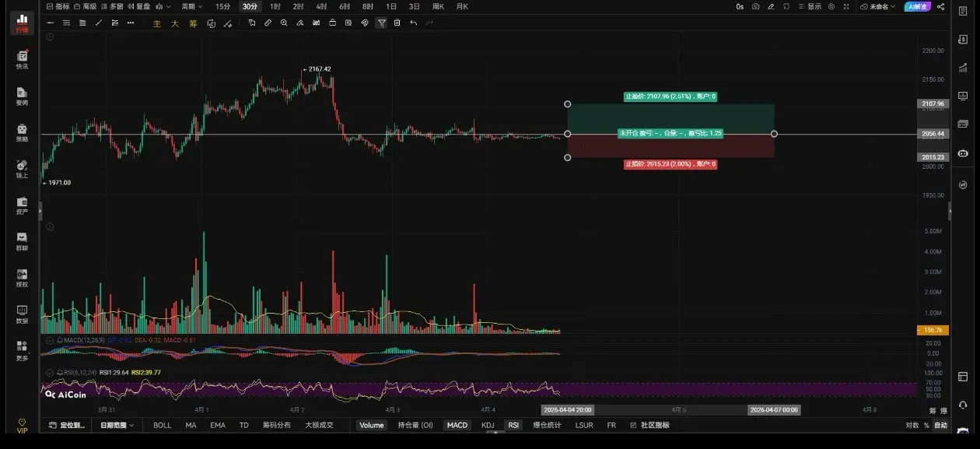Screen dimensions: 980x449
Task: Open the candlestick style dropdown arrow
Action: point(169,6)
